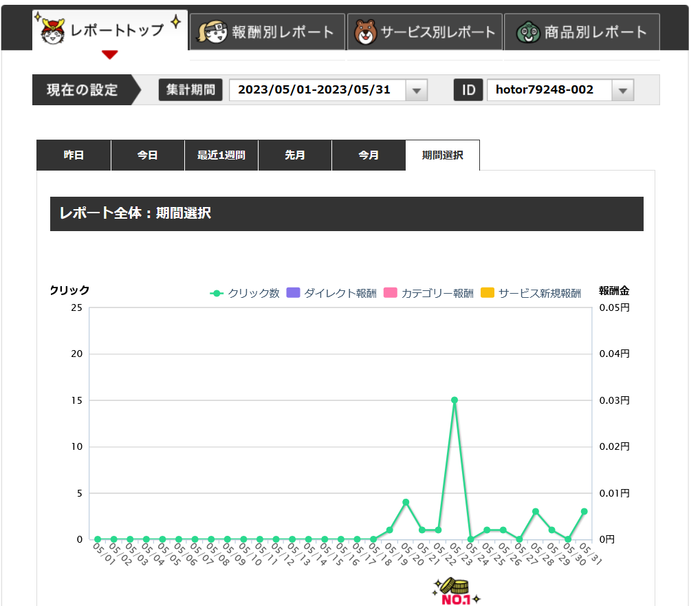Select the 昨日 period tab
Screen dimensions: 700x606
point(74,155)
